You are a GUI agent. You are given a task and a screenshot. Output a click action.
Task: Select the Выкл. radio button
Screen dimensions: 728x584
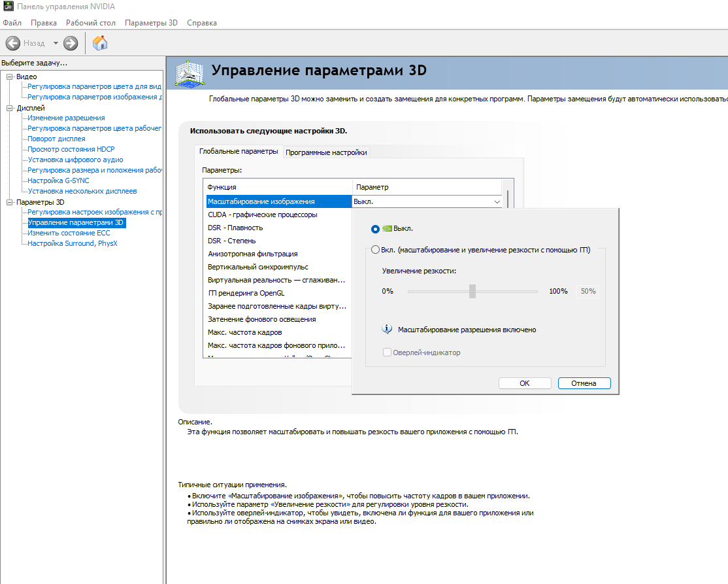click(x=375, y=229)
